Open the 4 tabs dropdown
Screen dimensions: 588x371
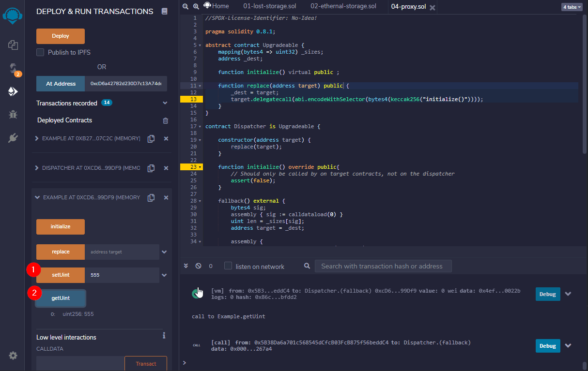572,7
